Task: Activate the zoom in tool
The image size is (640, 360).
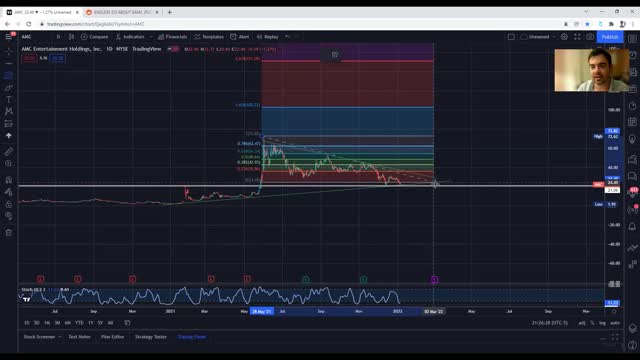Action: point(9,164)
